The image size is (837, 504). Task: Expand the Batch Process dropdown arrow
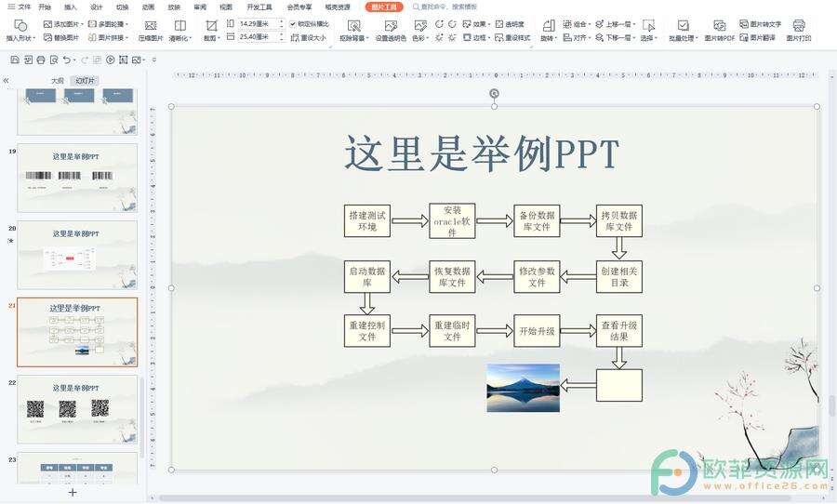[x=696, y=38]
